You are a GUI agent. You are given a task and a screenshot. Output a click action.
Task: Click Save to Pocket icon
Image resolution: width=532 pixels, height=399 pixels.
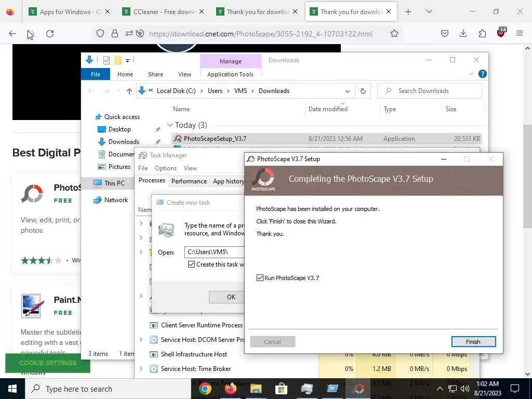coord(445,33)
